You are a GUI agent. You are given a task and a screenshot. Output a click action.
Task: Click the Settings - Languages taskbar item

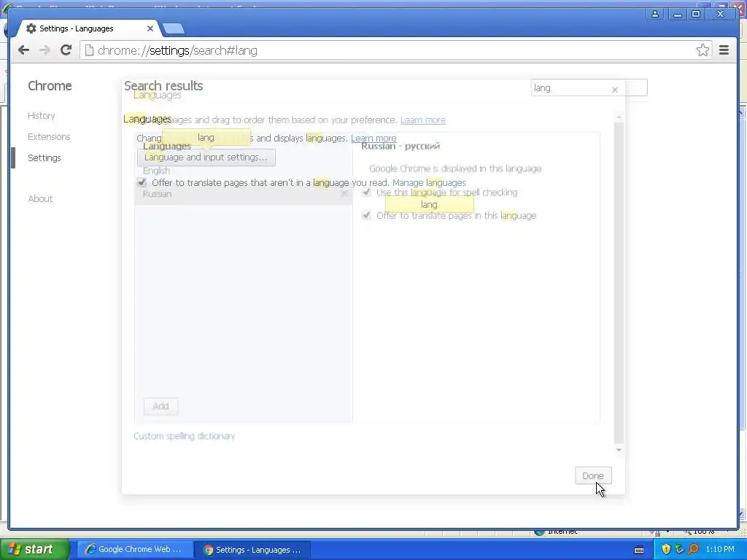point(252,550)
